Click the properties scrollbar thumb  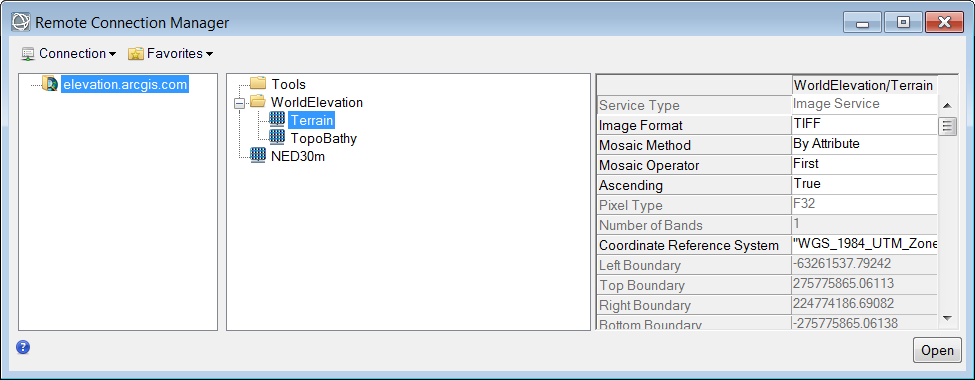click(948, 126)
